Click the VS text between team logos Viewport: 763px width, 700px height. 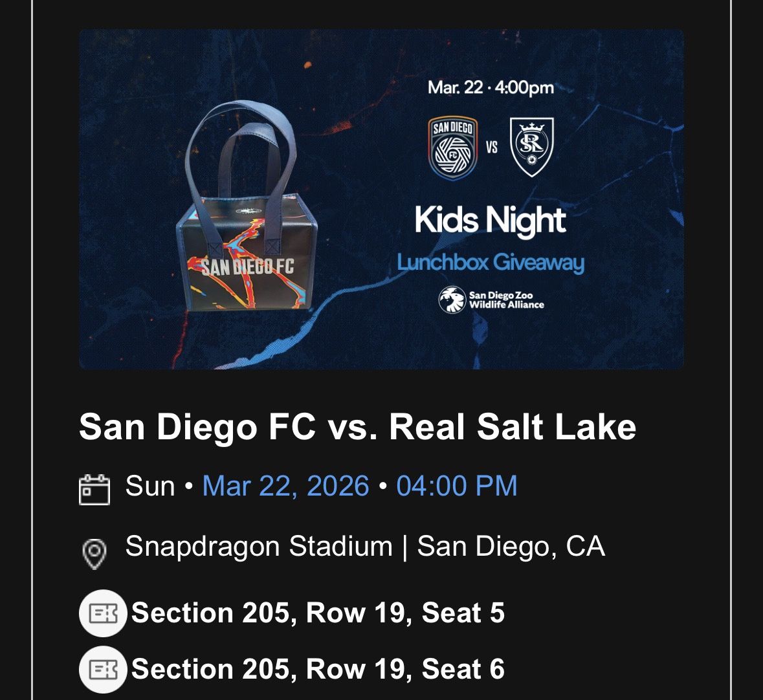(x=492, y=148)
